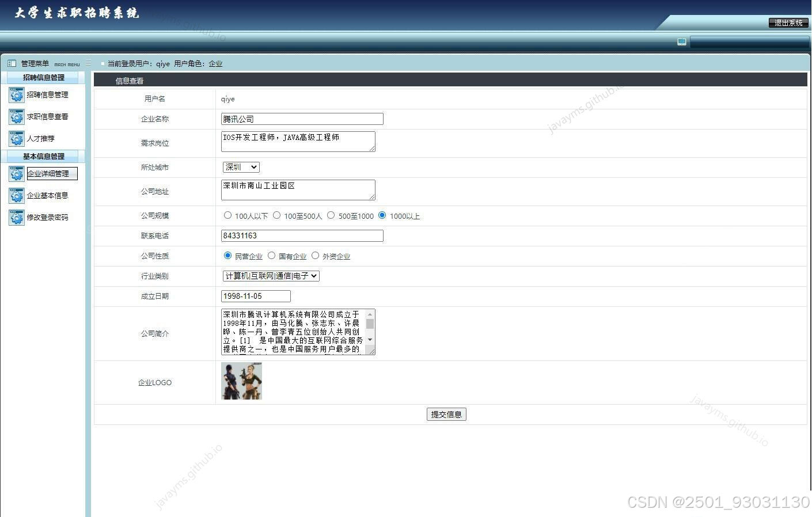812x517 pixels.
Task: Click the 信息查看 panel header
Action: click(x=450, y=81)
